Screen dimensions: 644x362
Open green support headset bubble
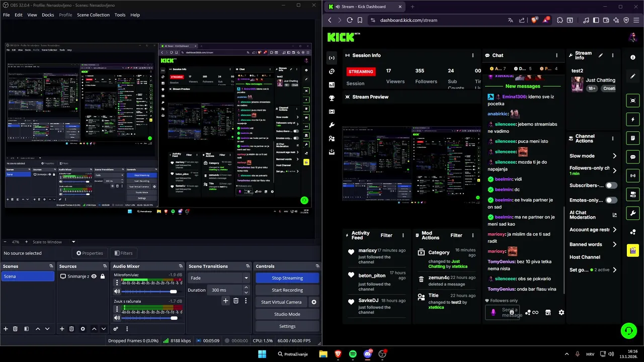pos(628,330)
